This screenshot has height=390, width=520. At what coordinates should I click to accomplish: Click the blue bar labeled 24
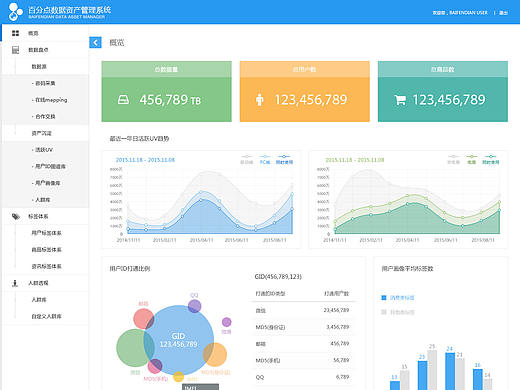pos(450,371)
